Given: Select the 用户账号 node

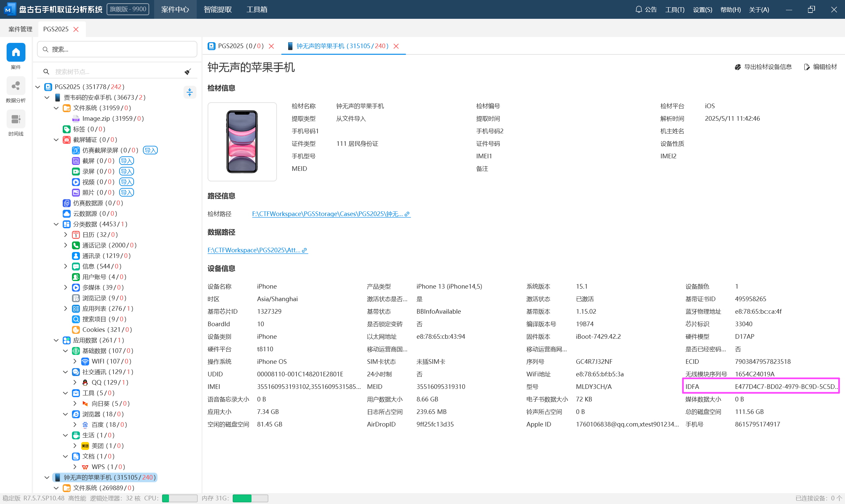Looking at the screenshot, I should point(99,277).
